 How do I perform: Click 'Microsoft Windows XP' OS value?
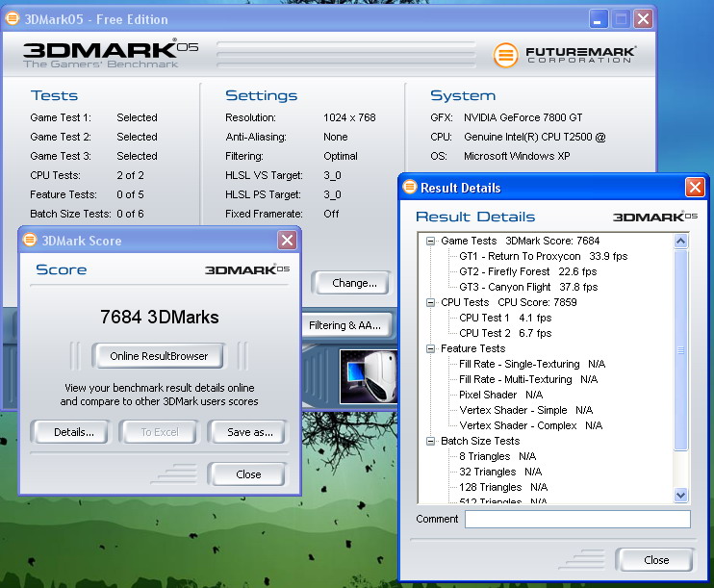517,156
